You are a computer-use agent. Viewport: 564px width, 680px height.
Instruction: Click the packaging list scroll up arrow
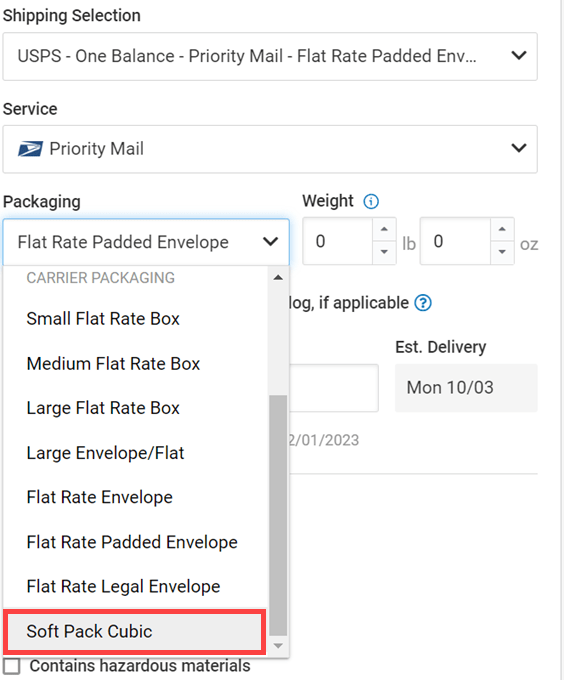[x=278, y=278]
